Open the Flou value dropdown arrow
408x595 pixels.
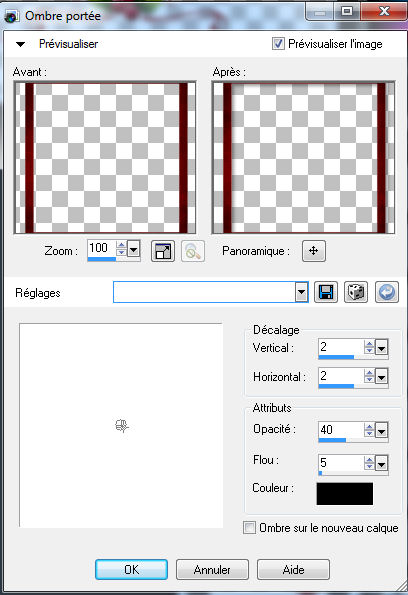(381, 463)
